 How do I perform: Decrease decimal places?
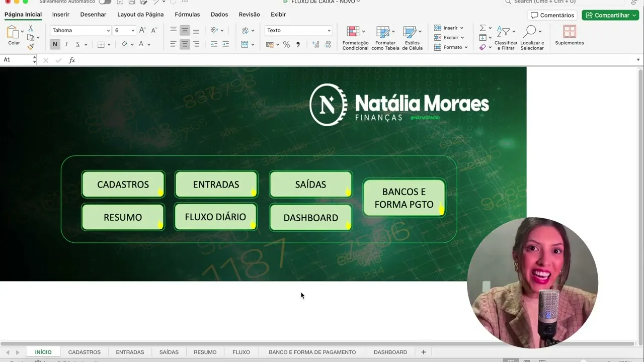(328, 44)
